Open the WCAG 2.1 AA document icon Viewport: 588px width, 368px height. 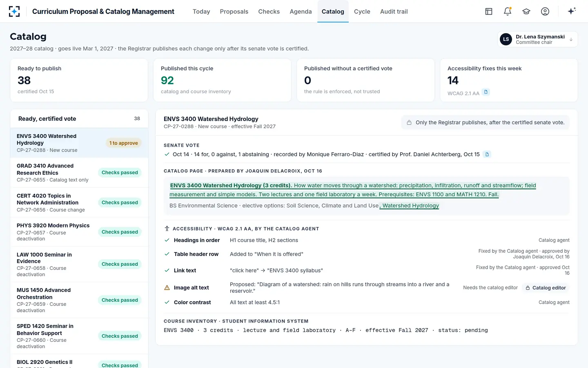pos(486,92)
